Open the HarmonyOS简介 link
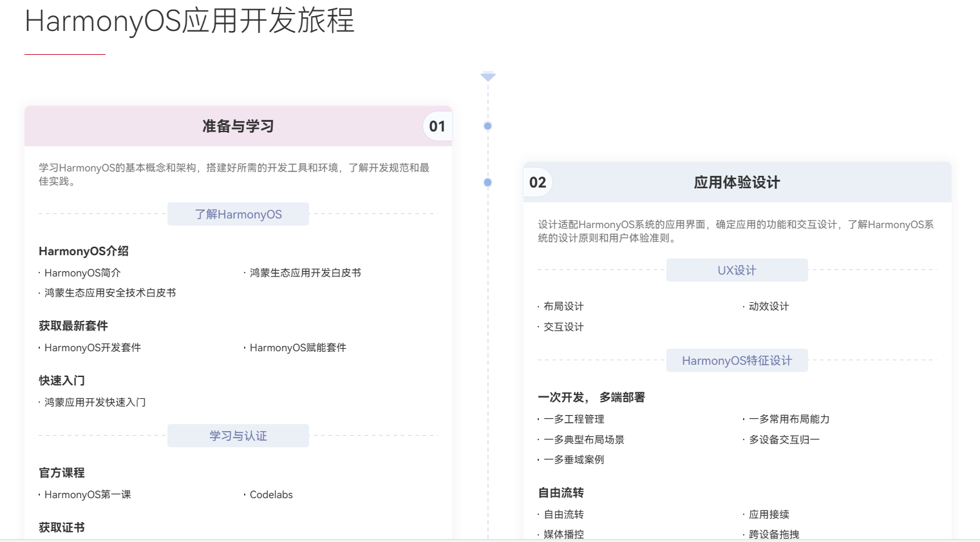980x542 pixels. click(x=82, y=273)
